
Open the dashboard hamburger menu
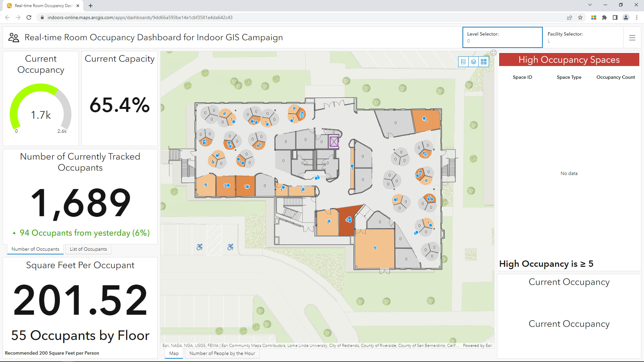pyautogui.click(x=632, y=38)
